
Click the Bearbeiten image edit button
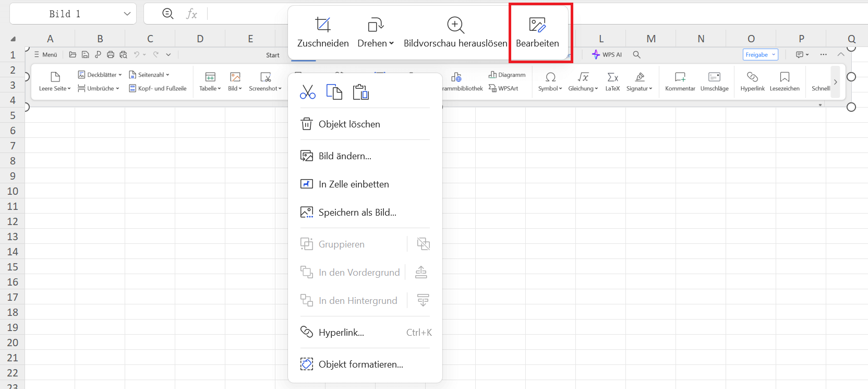[x=537, y=33]
